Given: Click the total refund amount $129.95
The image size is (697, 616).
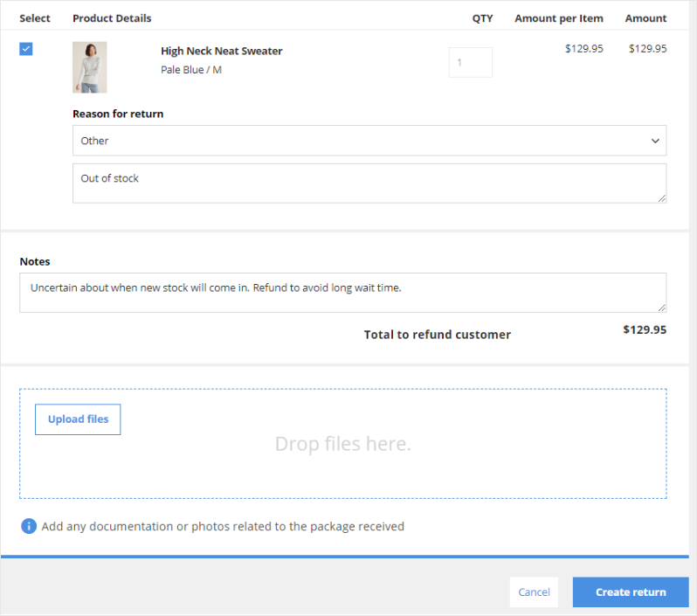Looking at the screenshot, I should tap(645, 329).
